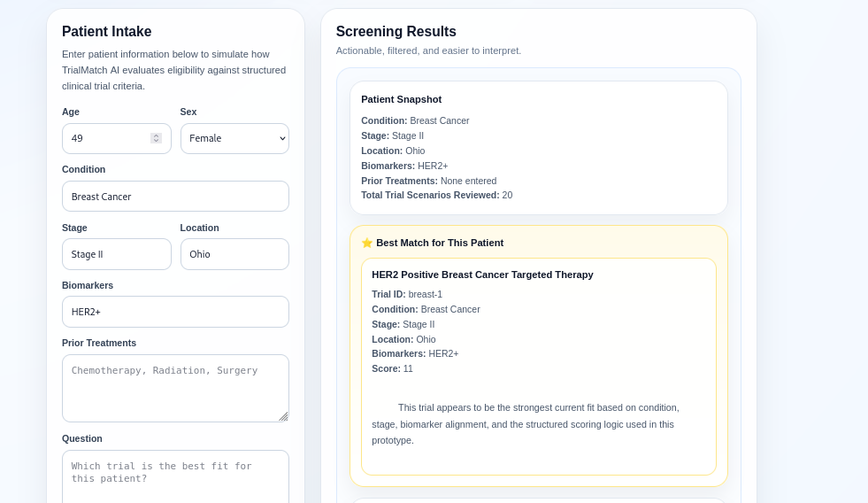Open the Sex dropdown

coord(234,138)
